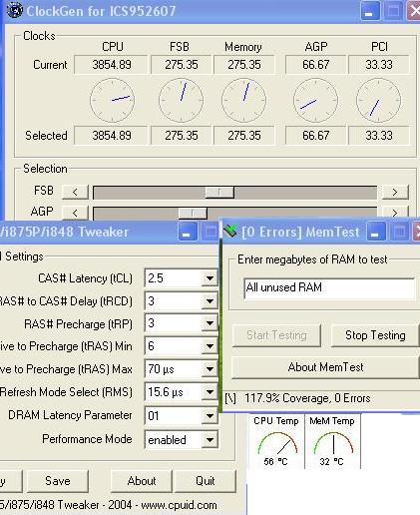The image size is (420, 515).
Task: Open the CAS# Latency (tCL) dropdown
Action: pyautogui.click(x=210, y=278)
